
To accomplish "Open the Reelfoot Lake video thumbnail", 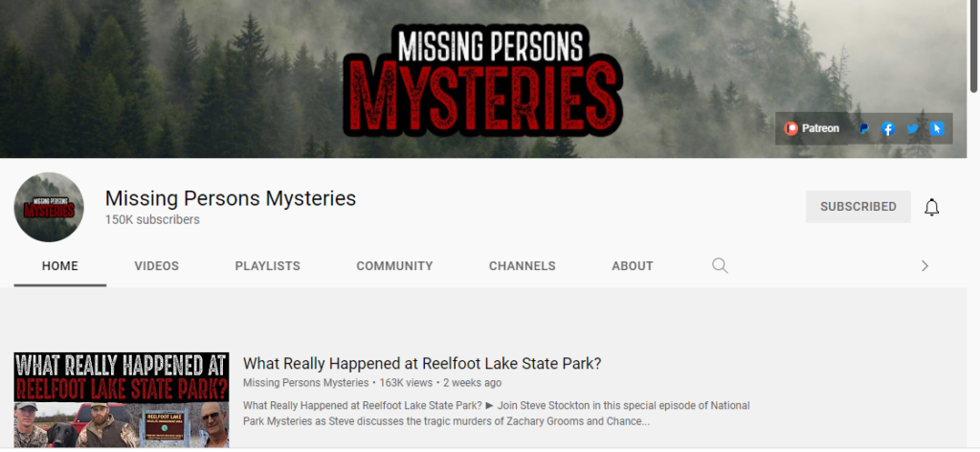I will [122, 400].
